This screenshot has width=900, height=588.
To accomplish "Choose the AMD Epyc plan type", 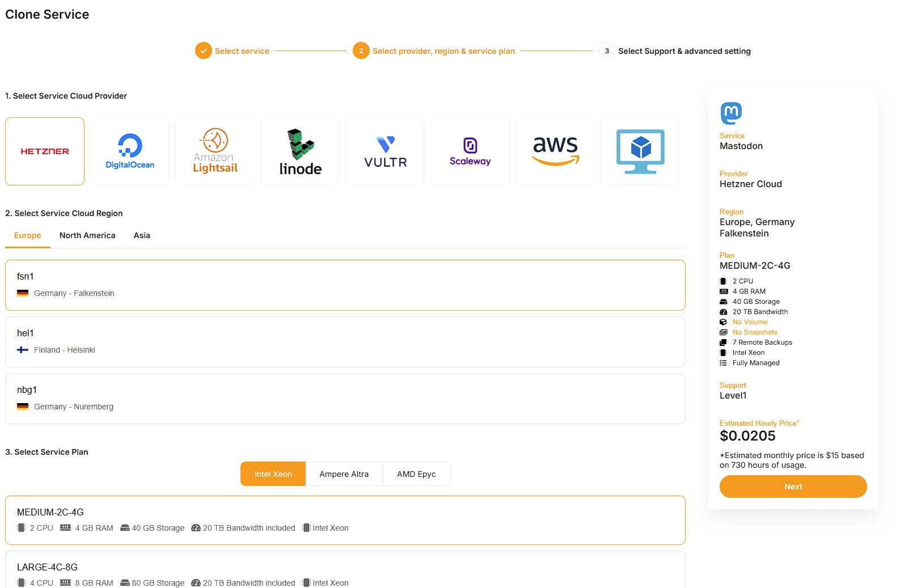I will [416, 474].
